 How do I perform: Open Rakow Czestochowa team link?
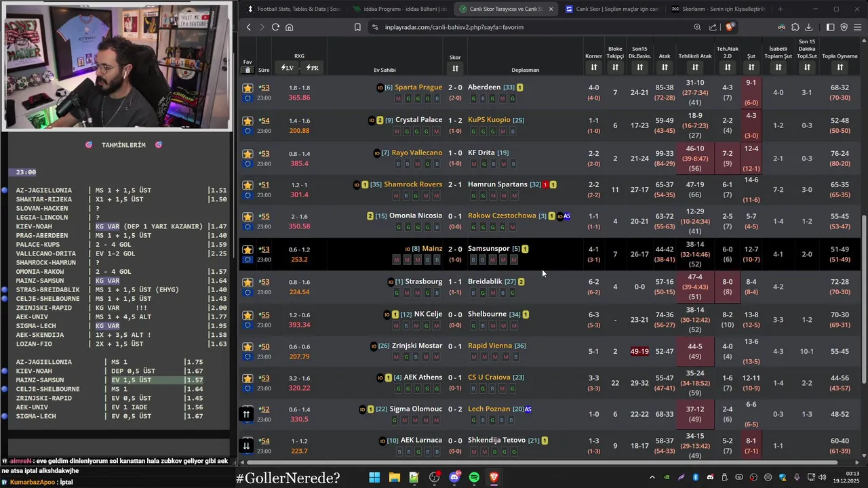[x=502, y=216]
